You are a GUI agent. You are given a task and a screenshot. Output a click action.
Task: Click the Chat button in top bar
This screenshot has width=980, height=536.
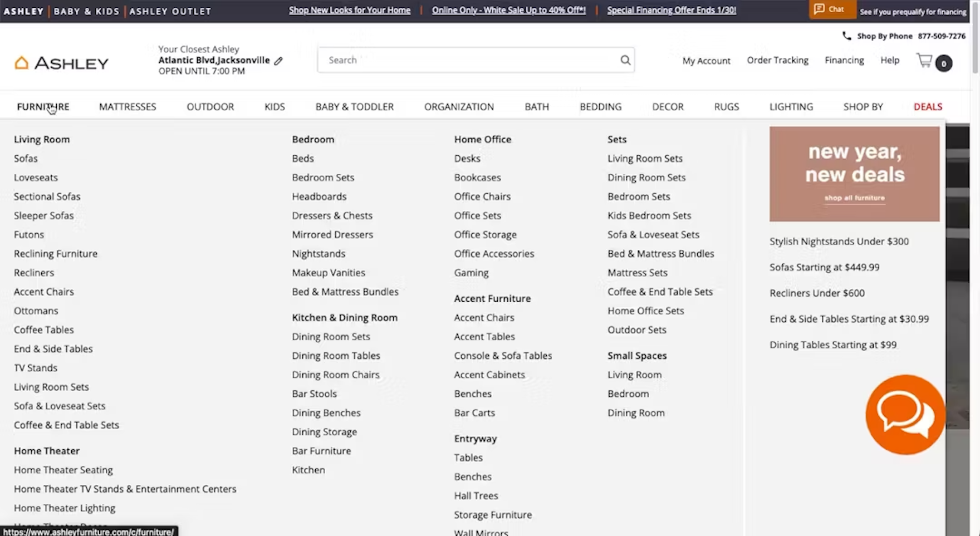tap(831, 9)
